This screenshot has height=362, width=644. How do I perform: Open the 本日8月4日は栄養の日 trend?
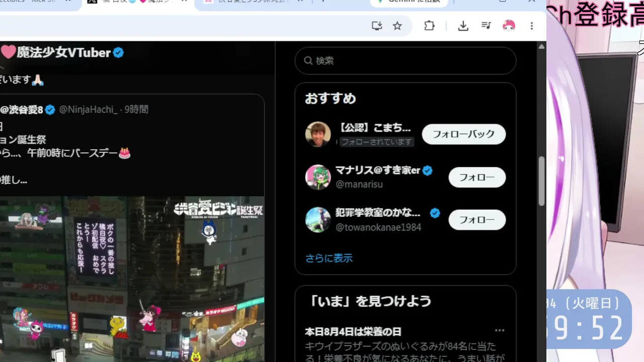[x=353, y=332]
